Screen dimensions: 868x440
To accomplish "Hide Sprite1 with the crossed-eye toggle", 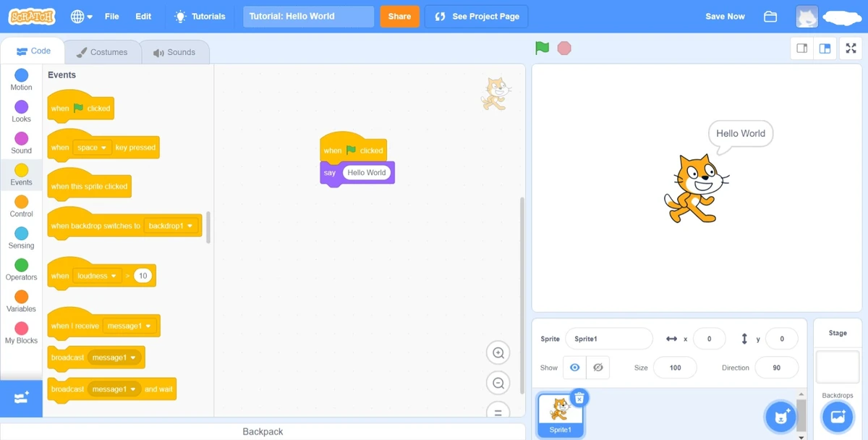I will pos(598,368).
